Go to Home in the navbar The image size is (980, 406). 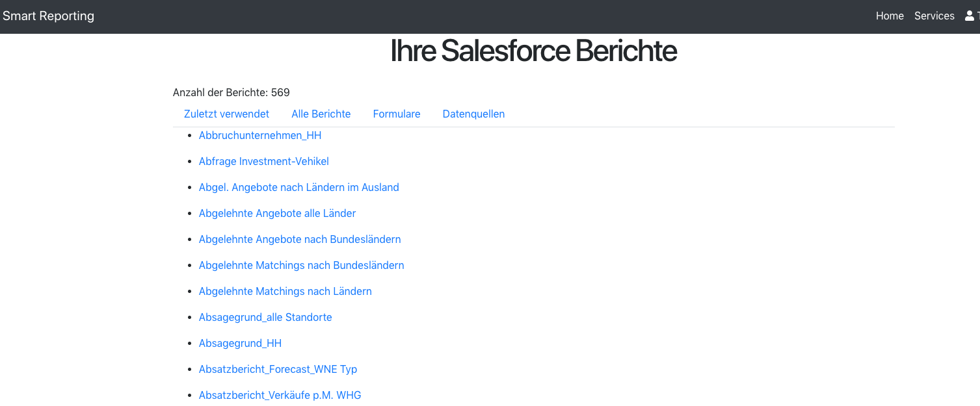tap(890, 16)
